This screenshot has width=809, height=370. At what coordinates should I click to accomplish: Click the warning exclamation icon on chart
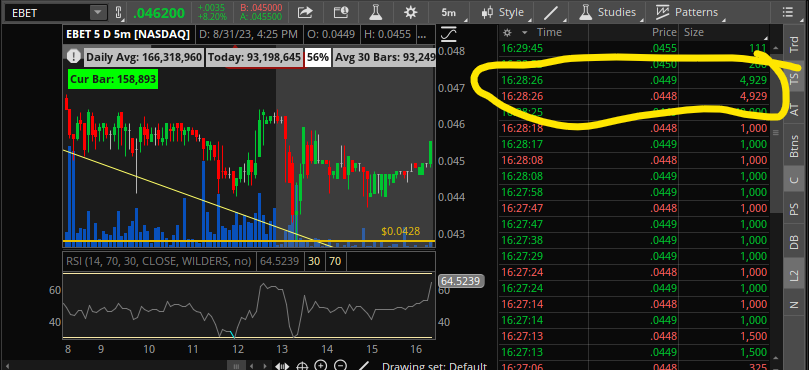click(74, 56)
